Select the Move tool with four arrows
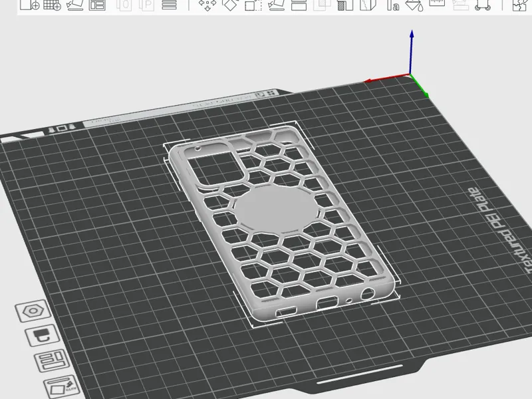Viewport: 532px width, 399px height. [x=207, y=5]
